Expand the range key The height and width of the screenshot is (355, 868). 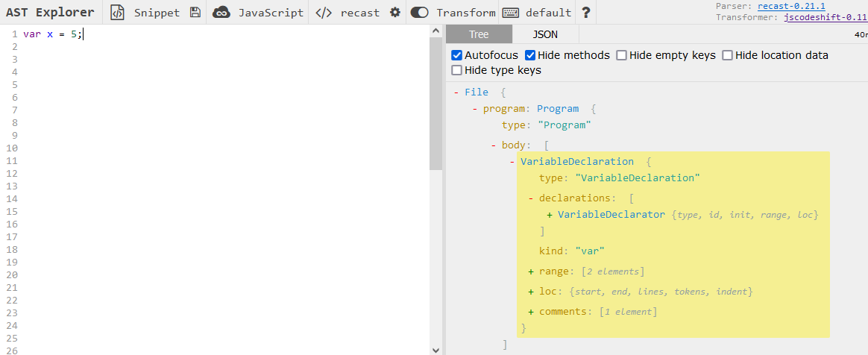531,271
